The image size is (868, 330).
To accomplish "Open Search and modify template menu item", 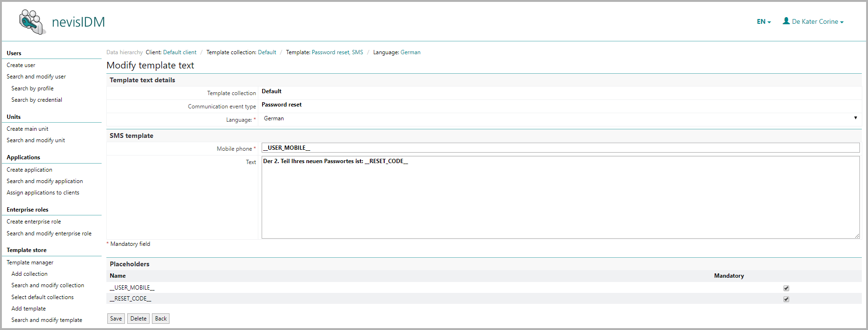I will coord(47,320).
